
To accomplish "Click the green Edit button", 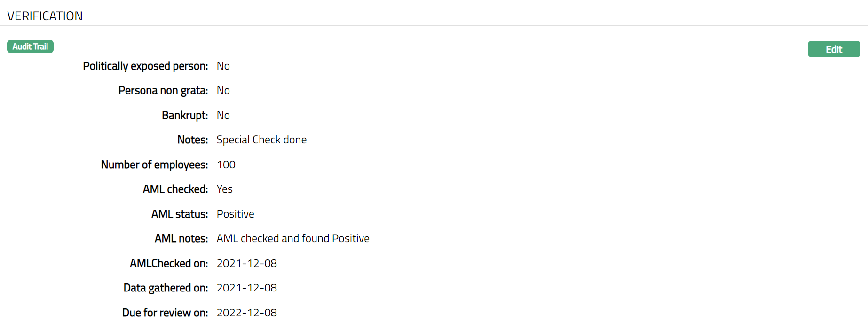I will [834, 49].
